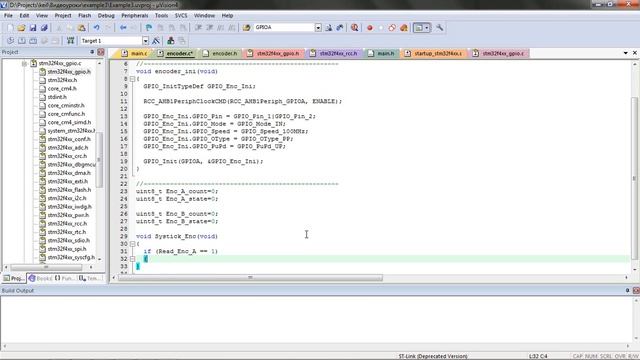Click the Paste icon in the toolbar
This screenshot has height=360, width=640.
click(x=82, y=28)
